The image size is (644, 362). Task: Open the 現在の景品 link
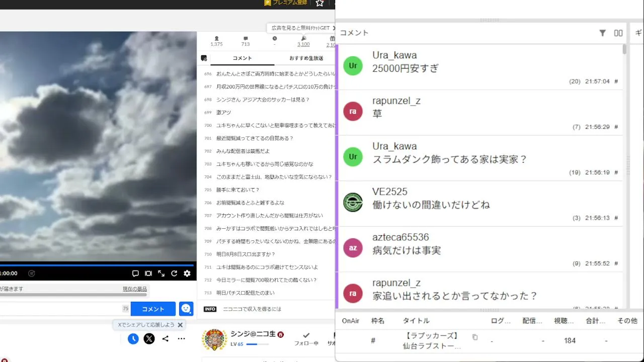click(x=135, y=289)
